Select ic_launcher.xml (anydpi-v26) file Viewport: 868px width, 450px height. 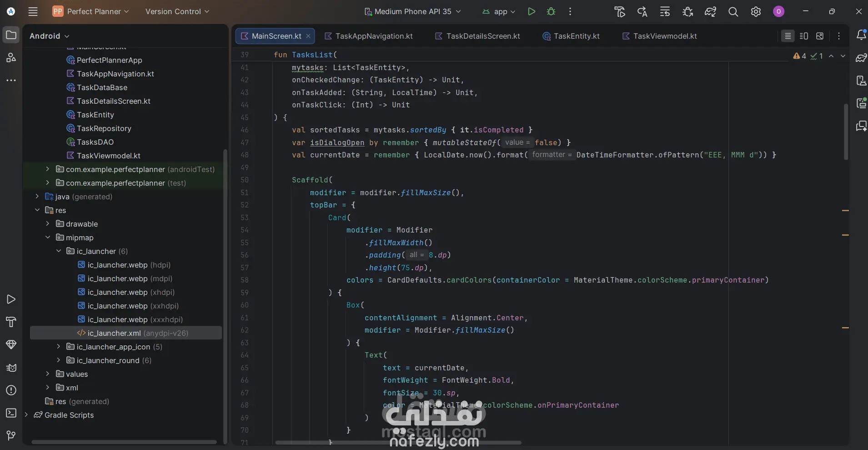coord(126,333)
